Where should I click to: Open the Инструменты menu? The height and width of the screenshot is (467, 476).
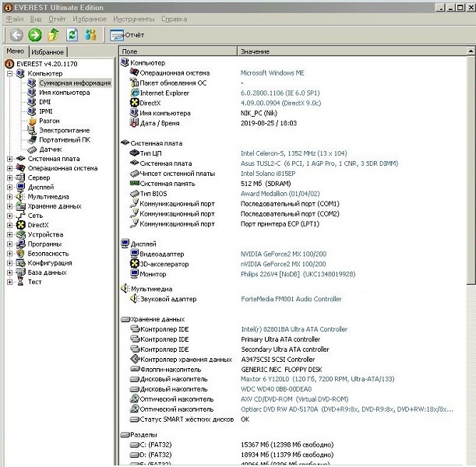(x=133, y=19)
